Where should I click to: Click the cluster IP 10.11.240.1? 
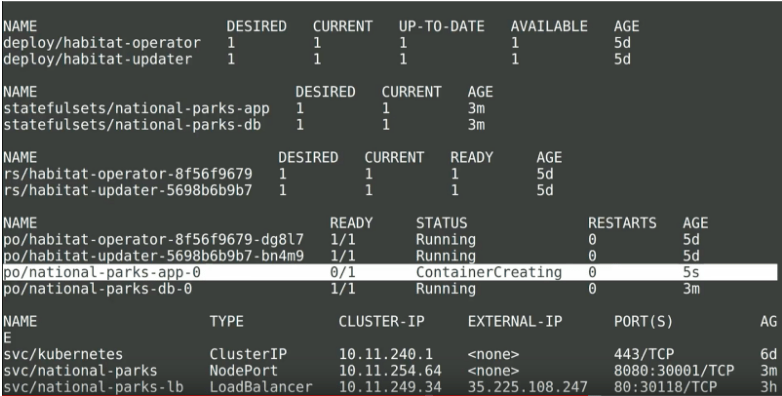[x=386, y=355]
